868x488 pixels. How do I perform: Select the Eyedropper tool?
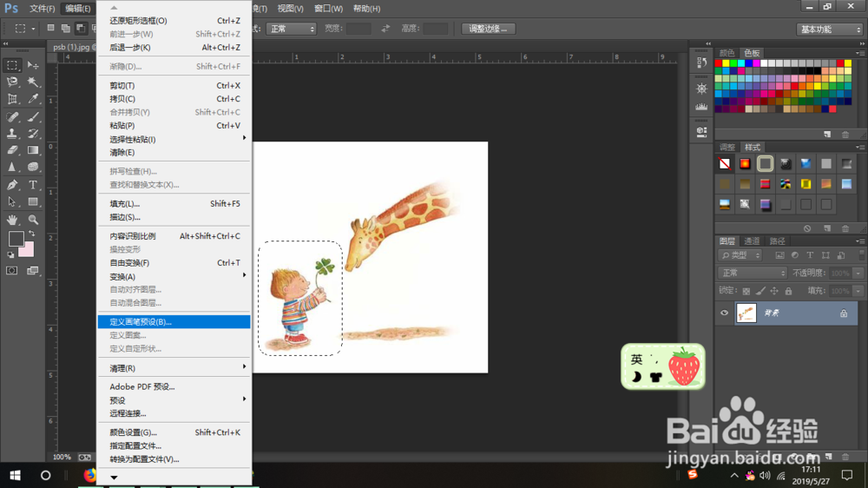pyautogui.click(x=33, y=99)
